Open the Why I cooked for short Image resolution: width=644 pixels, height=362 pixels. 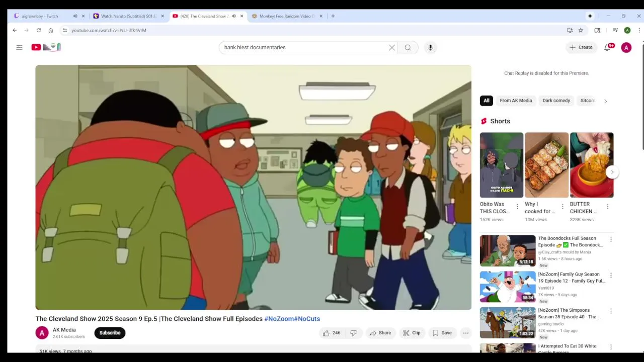point(546,165)
